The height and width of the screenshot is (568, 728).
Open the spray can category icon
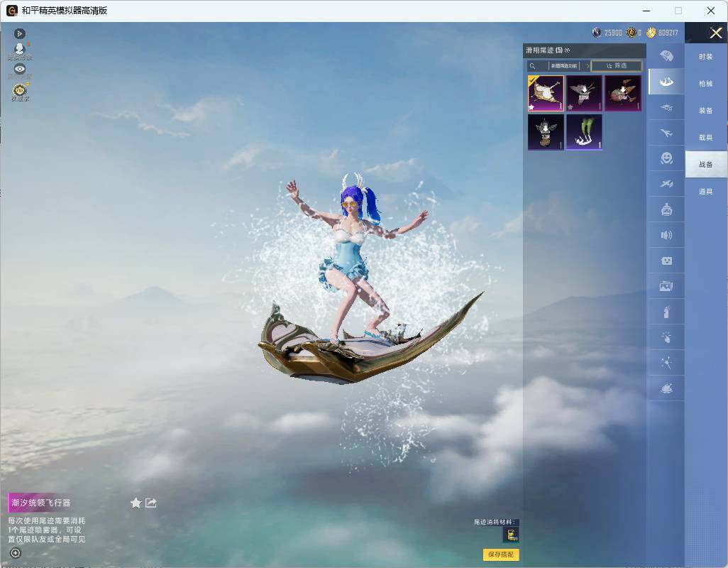(666, 312)
